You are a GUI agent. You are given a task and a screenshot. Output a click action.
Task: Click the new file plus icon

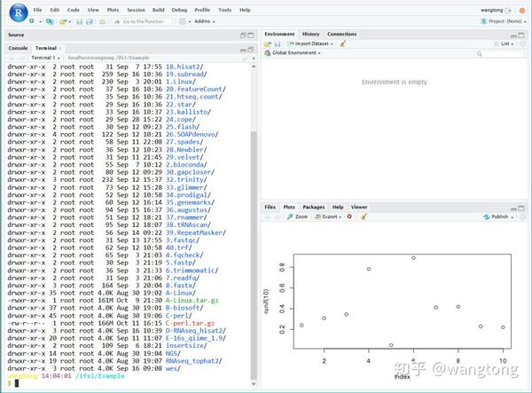pos(32,21)
